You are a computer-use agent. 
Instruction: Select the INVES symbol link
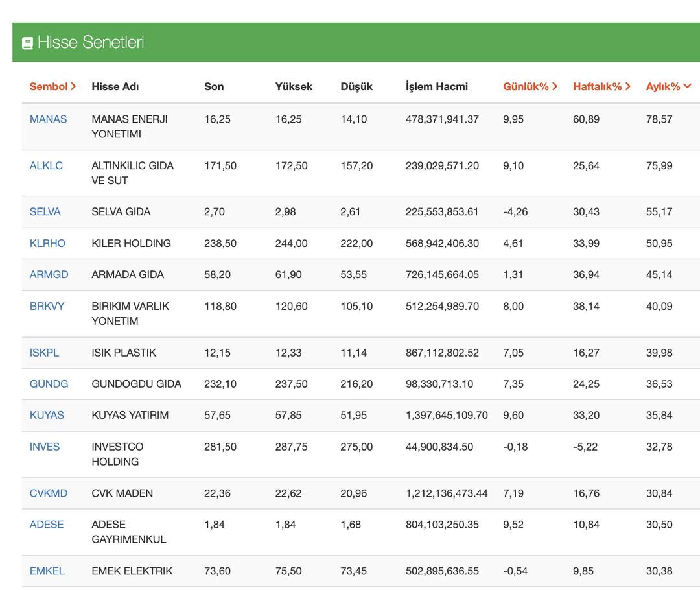pyautogui.click(x=44, y=447)
